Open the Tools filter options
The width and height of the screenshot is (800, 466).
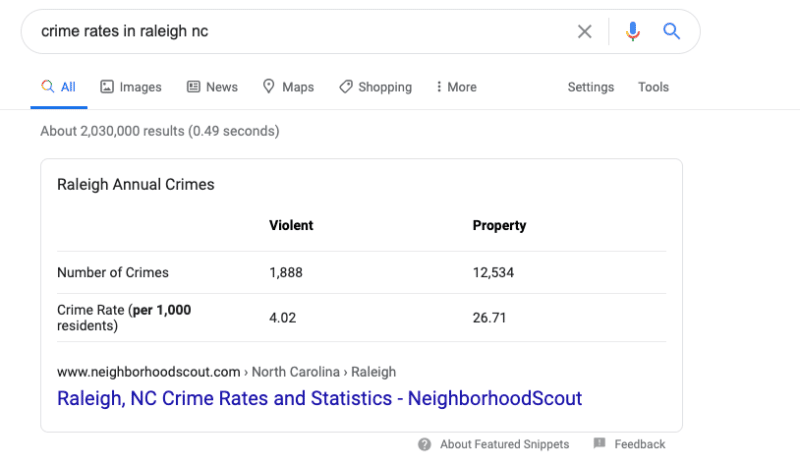click(653, 87)
